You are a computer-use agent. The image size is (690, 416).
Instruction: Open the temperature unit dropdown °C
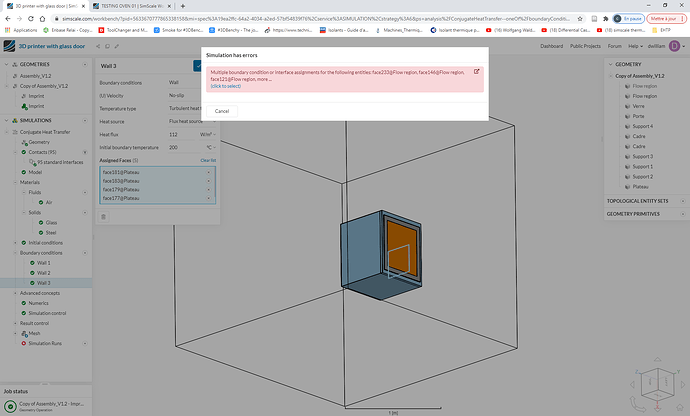pos(211,147)
